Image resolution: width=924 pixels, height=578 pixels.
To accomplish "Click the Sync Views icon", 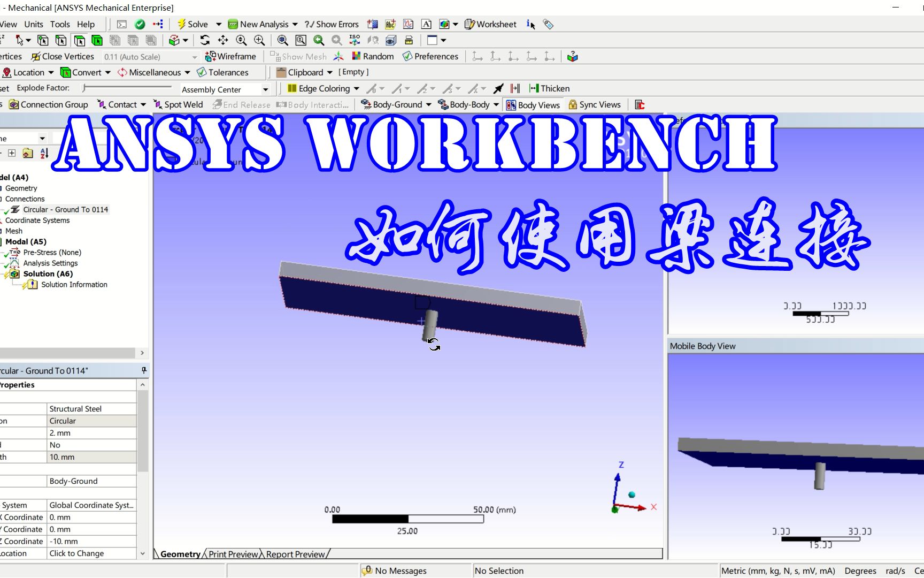I will (595, 104).
